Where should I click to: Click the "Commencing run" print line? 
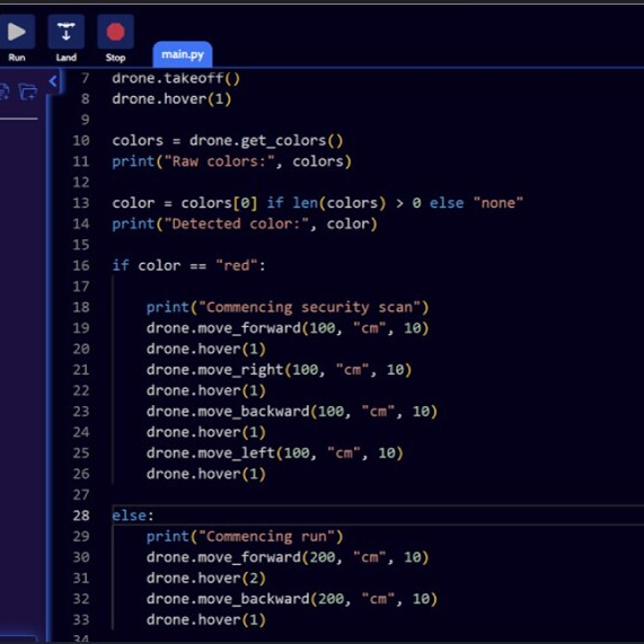click(244, 536)
